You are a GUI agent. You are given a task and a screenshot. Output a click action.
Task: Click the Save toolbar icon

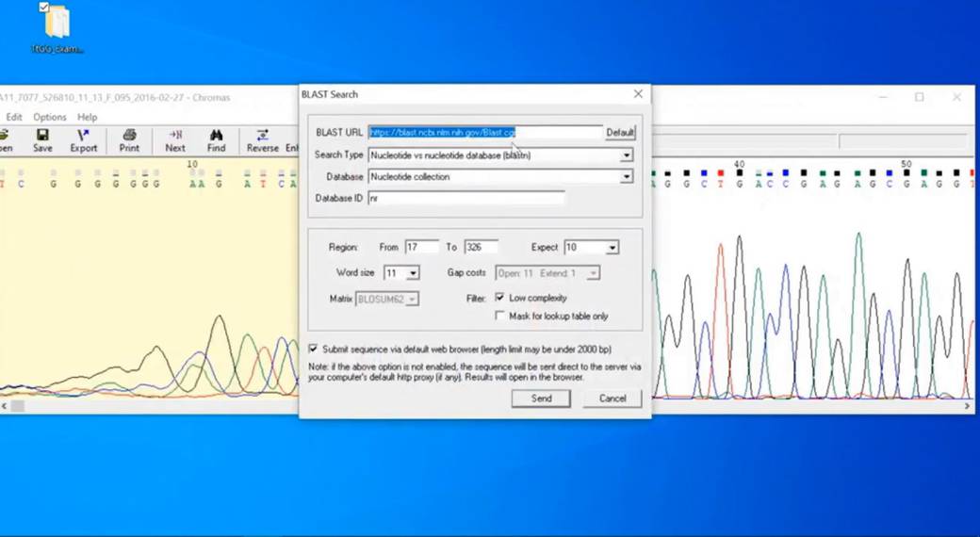point(42,140)
